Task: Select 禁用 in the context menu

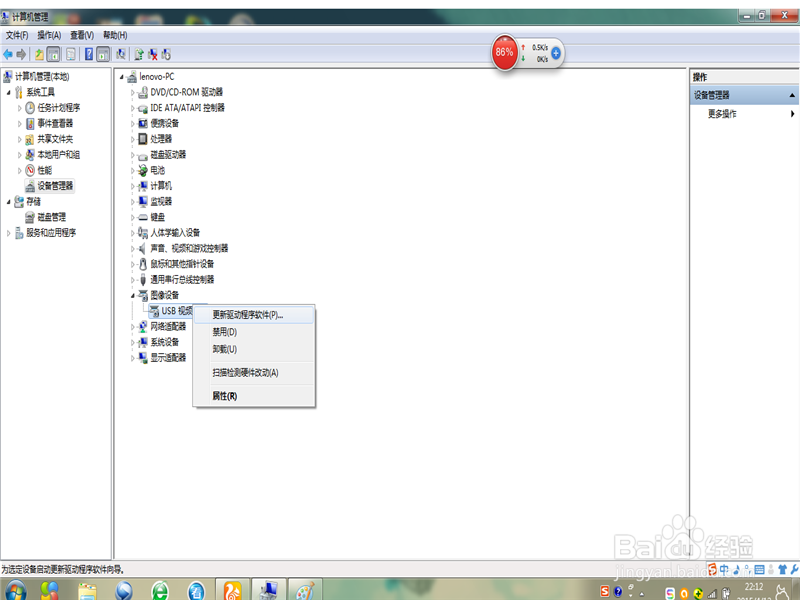Action: click(224, 332)
